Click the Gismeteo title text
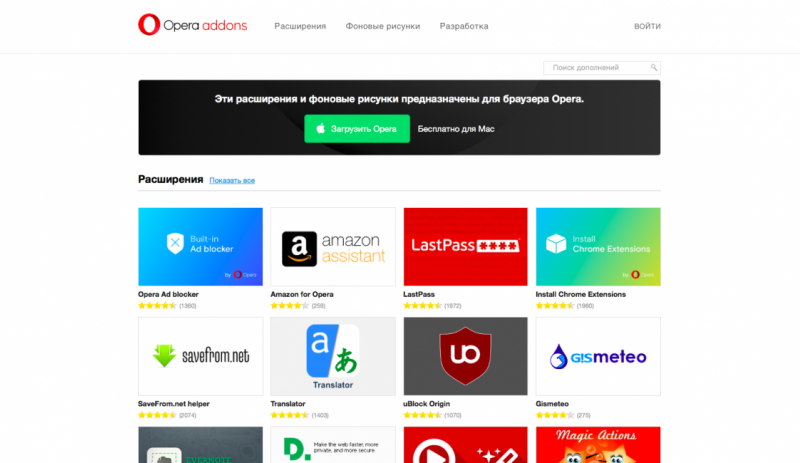This screenshot has width=800, height=463. click(x=552, y=404)
